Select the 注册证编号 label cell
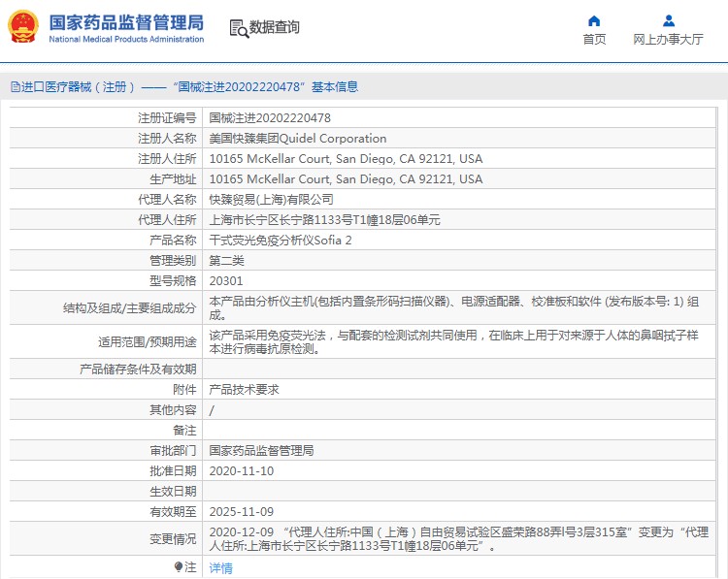 point(167,118)
